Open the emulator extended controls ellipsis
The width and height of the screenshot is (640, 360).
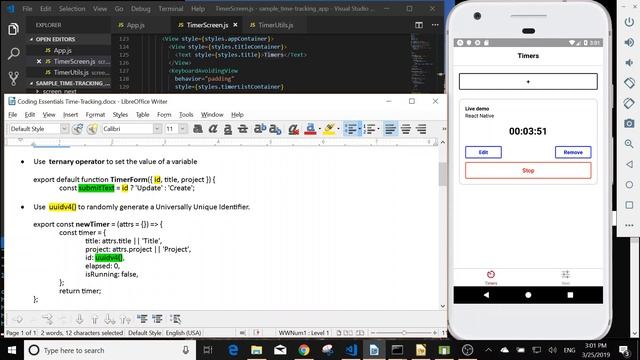629,225
